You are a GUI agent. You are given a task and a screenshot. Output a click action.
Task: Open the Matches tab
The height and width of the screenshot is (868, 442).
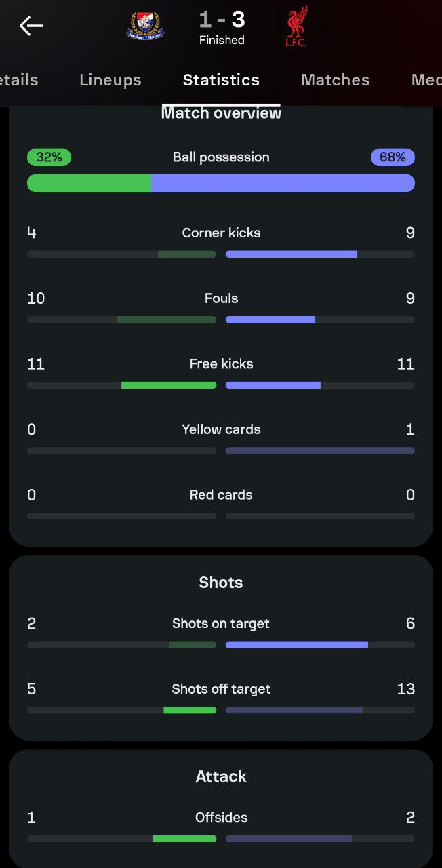pos(336,80)
